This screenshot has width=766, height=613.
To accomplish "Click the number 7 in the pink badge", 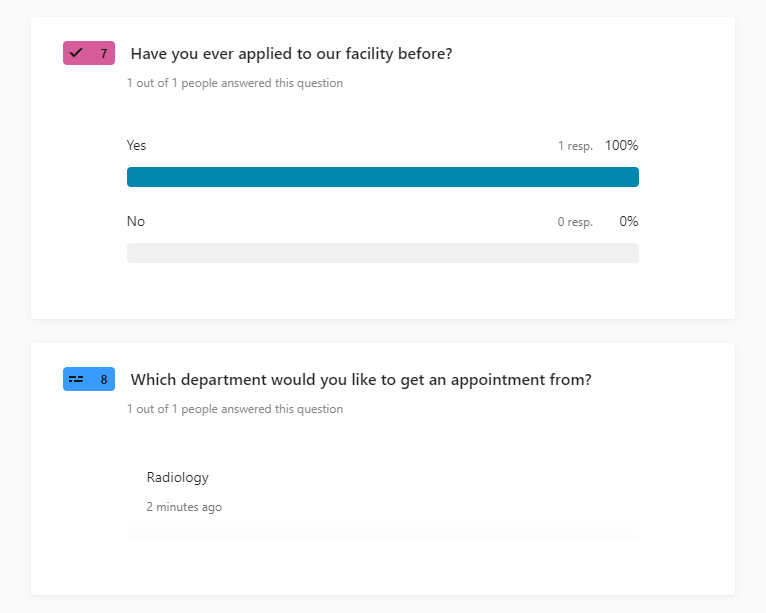I will coord(103,54).
